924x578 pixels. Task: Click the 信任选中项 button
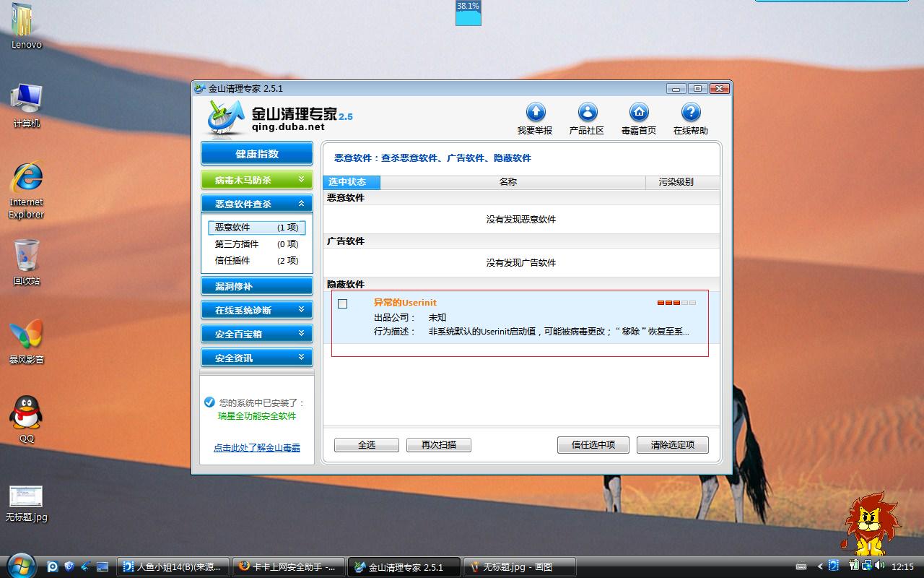[x=593, y=445]
